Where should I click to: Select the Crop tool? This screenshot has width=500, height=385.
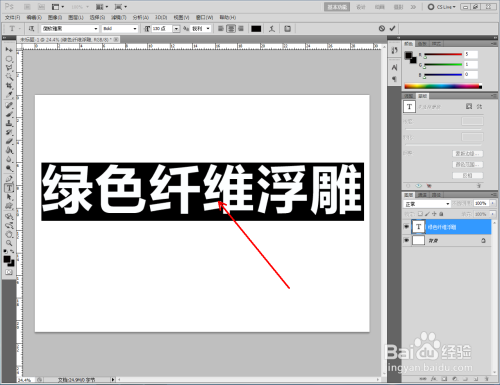[x=9, y=86]
